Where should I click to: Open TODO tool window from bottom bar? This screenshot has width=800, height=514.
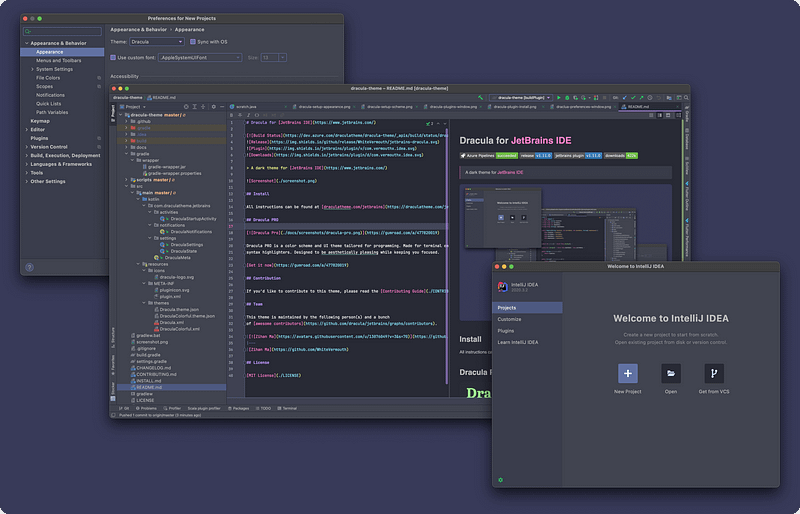point(264,408)
